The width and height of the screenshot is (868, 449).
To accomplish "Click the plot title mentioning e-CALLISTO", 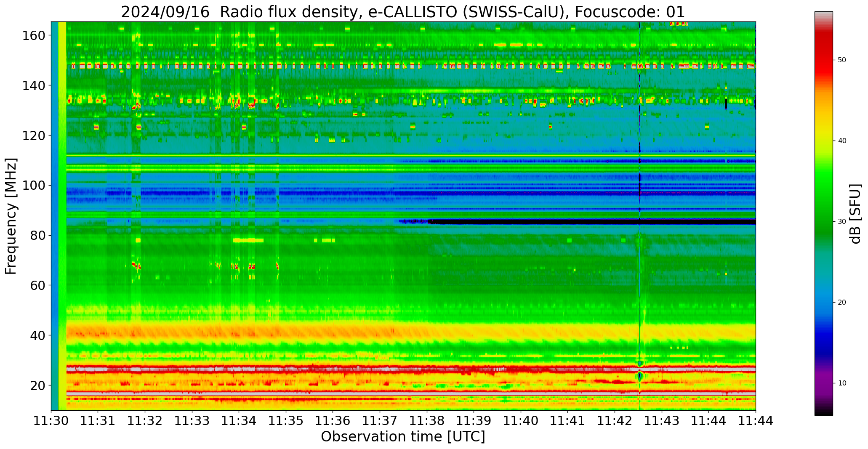I will 403,12.
